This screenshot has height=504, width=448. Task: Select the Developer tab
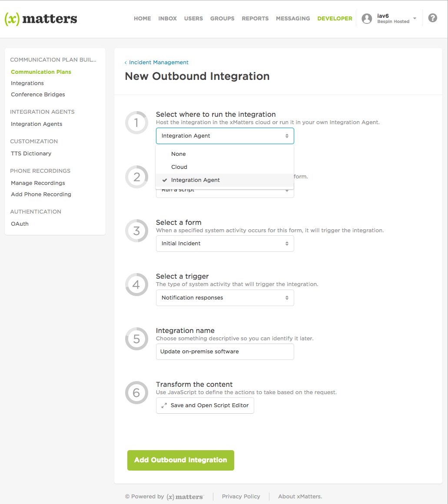335,19
